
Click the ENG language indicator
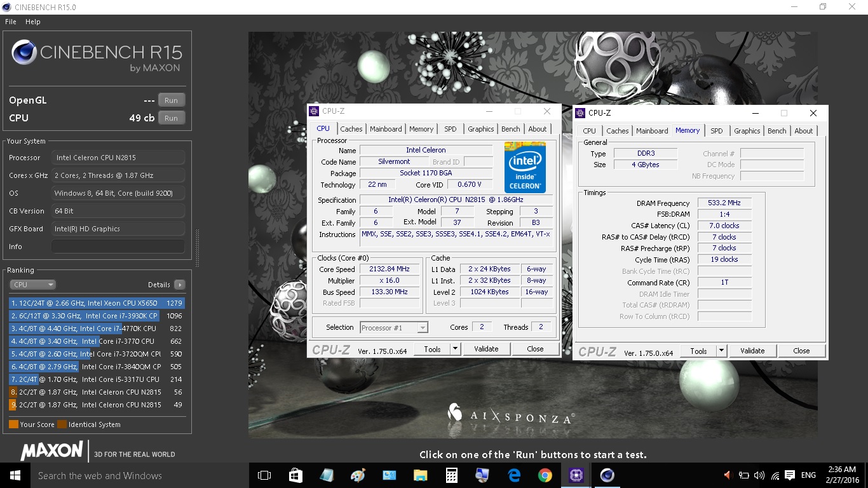(808, 475)
